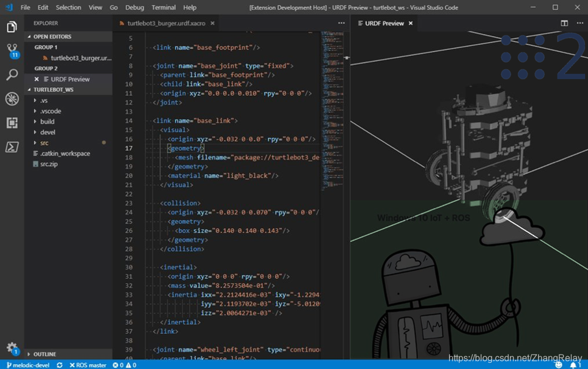The height and width of the screenshot is (369, 588).
Task: Click the Visual Studio Code logo icon
Action: tap(9, 7)
